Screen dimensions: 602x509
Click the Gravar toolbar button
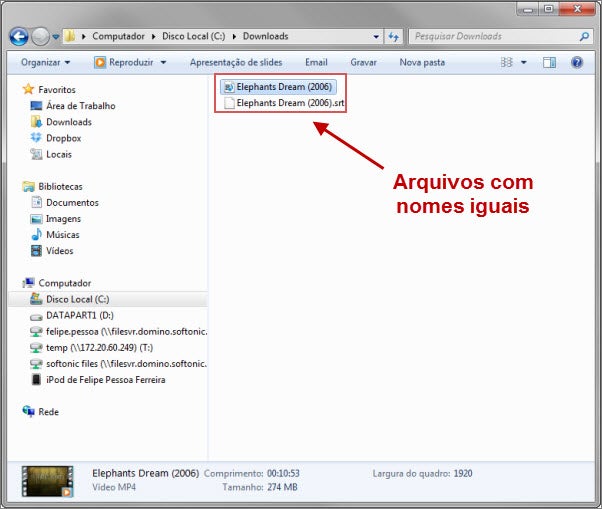[363, 62]
